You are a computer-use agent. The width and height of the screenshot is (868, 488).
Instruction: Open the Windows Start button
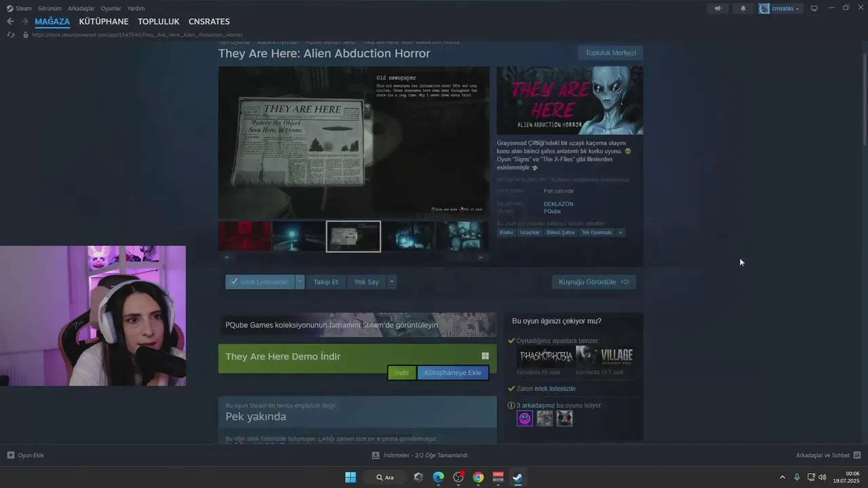351,477
